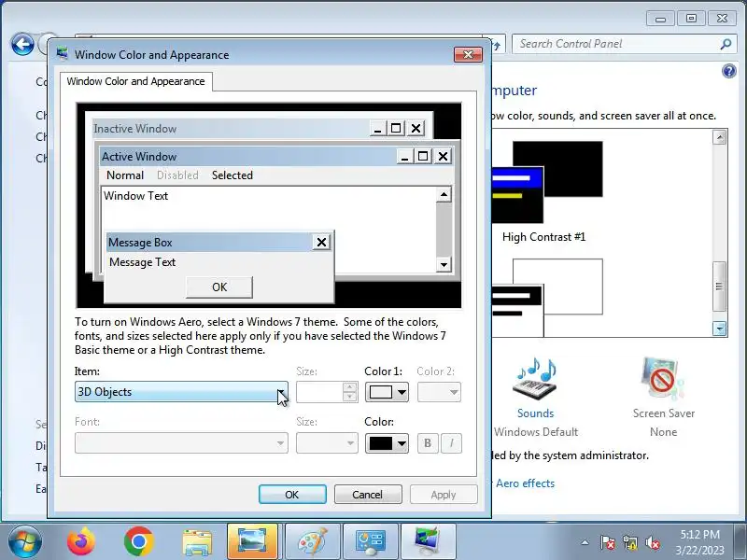747x560 pixels.
Task: Open Control Panel taskbar icon
Action: (371, 541)
